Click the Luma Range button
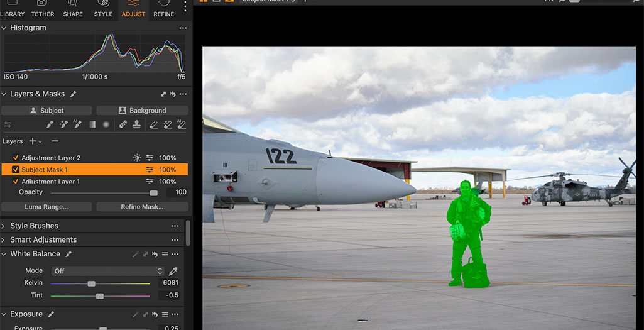 pos(46,207)
